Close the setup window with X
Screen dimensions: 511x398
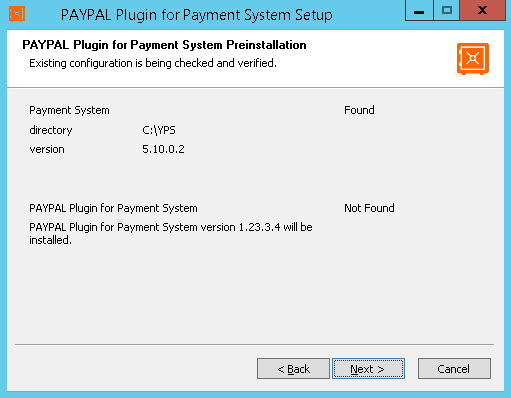click(482, 11)
